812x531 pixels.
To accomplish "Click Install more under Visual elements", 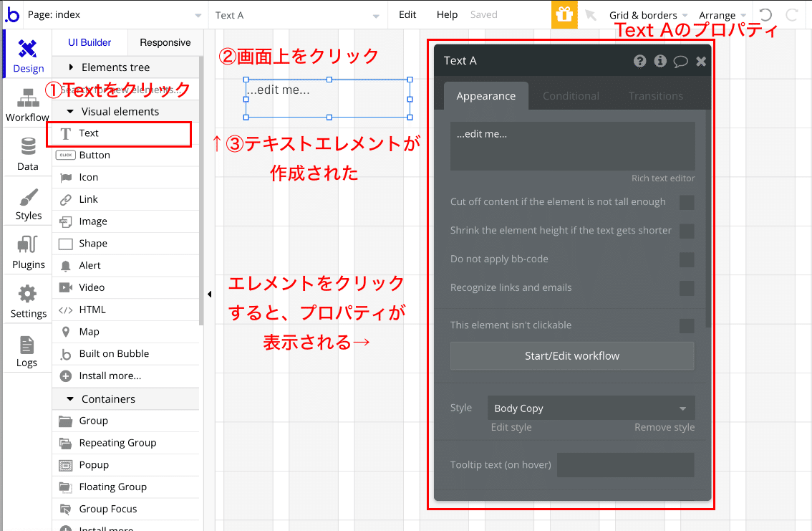I will tap(126, 376).
